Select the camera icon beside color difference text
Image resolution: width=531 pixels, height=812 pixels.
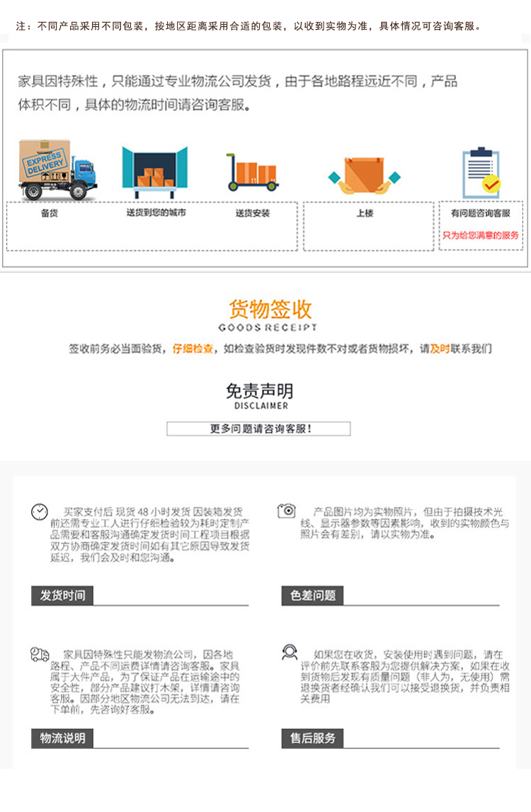click(287, 510)
